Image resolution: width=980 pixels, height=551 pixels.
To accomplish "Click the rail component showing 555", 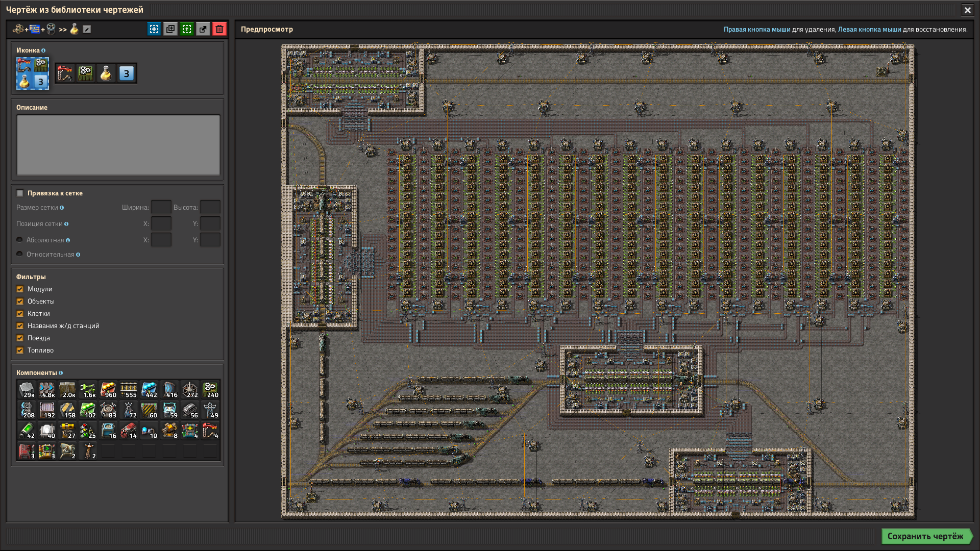I will pyautogui.click(x=129, y=390).
